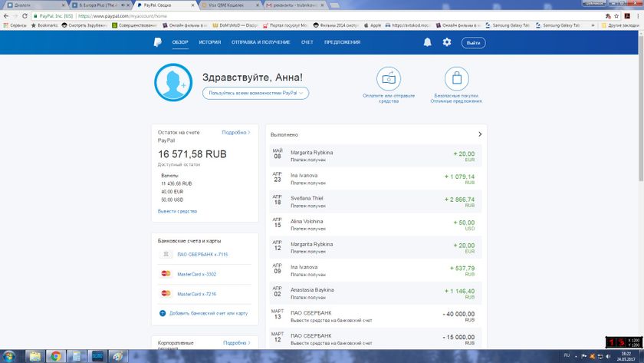This screenshot has height=363, width=644.
Task: Click the pay or send money icon
Action: click(x=389, y=78)
